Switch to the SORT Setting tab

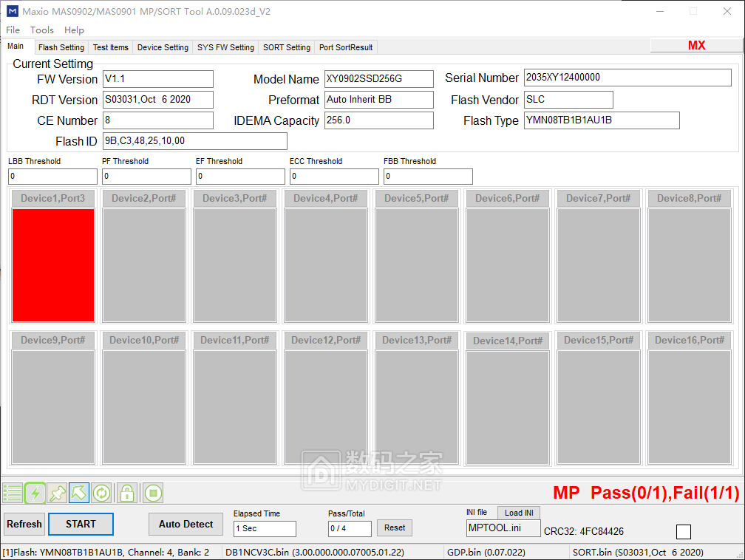(x=287, y=47)
